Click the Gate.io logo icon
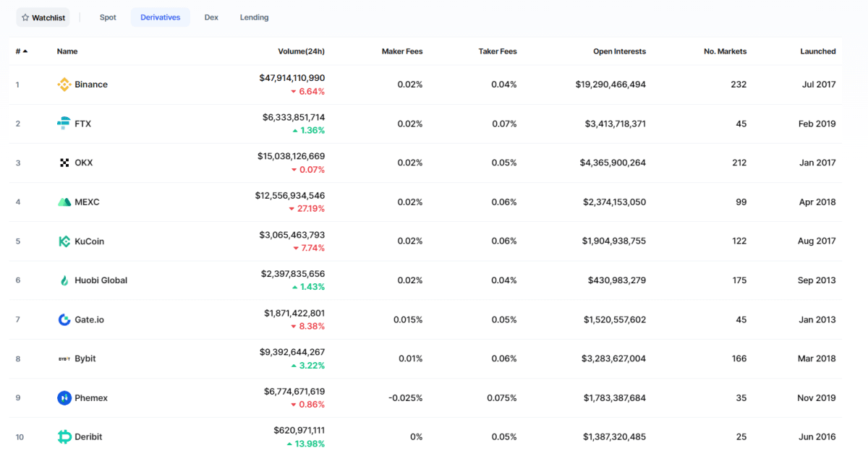This screenshot has width=868, height=456. point(64,319)
